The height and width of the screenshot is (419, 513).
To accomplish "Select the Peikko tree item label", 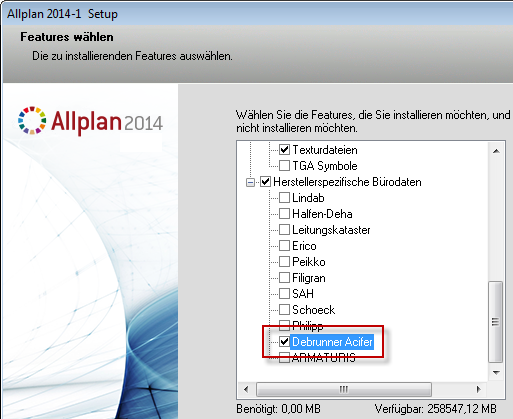I will pos(309,262).
